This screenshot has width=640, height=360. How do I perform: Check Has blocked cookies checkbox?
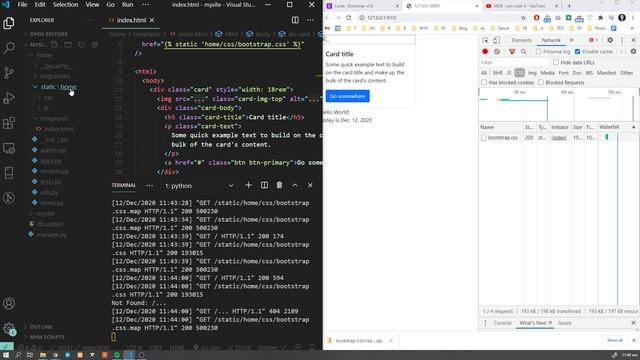[x=484, y=82]
